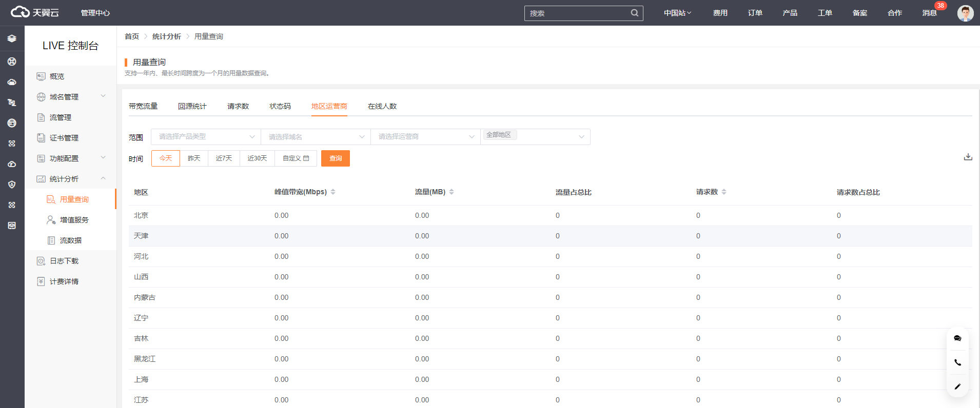Click the shield icon in dark sidebar

tap(12, 185)
